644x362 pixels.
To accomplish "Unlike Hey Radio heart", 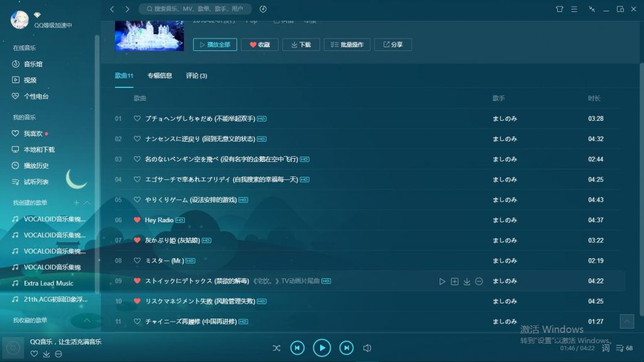I will coord(137,220).
